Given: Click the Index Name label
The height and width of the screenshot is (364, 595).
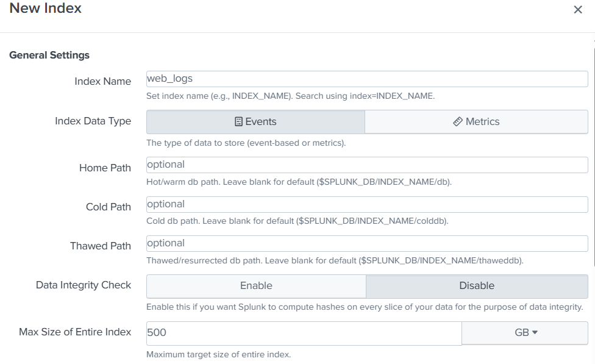Looking at the screenshot, I should tap(102, 82).
